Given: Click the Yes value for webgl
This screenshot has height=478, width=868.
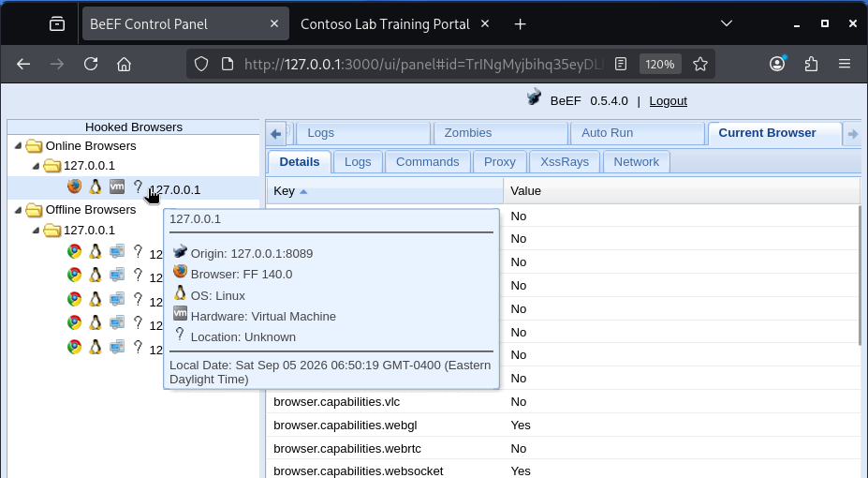Looking at the screenshot, I should 521,426.
